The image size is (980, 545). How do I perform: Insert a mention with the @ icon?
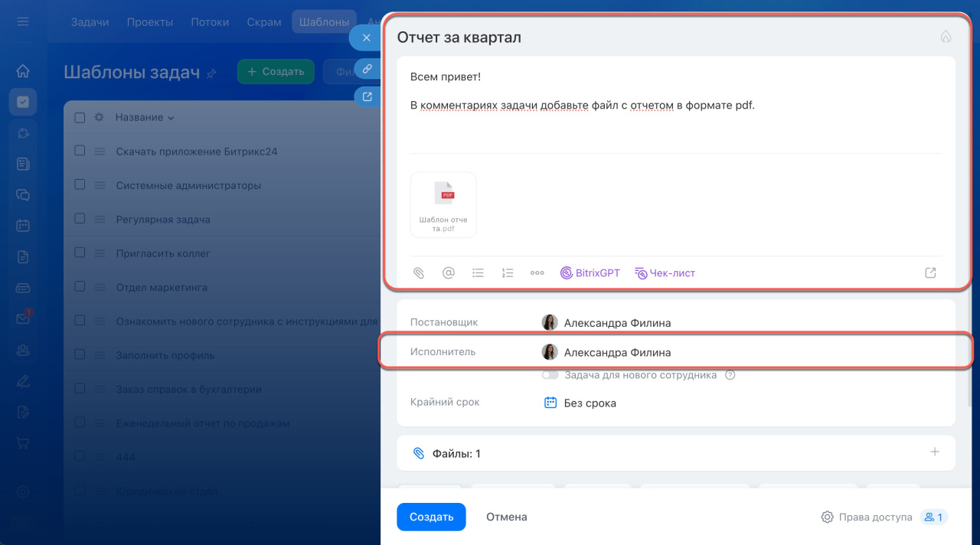[449, 272]
